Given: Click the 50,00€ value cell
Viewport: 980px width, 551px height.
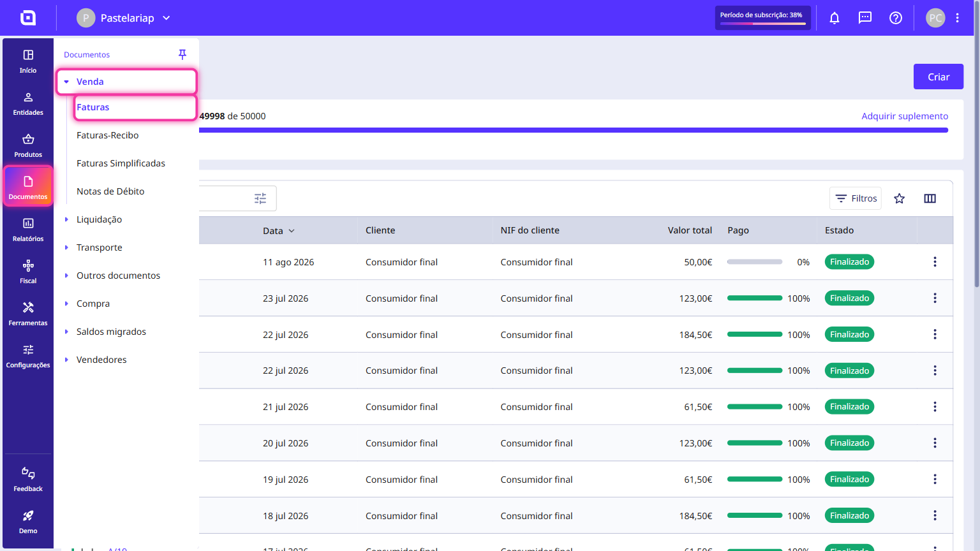Looking at the screenshot, I should point(698,262).
